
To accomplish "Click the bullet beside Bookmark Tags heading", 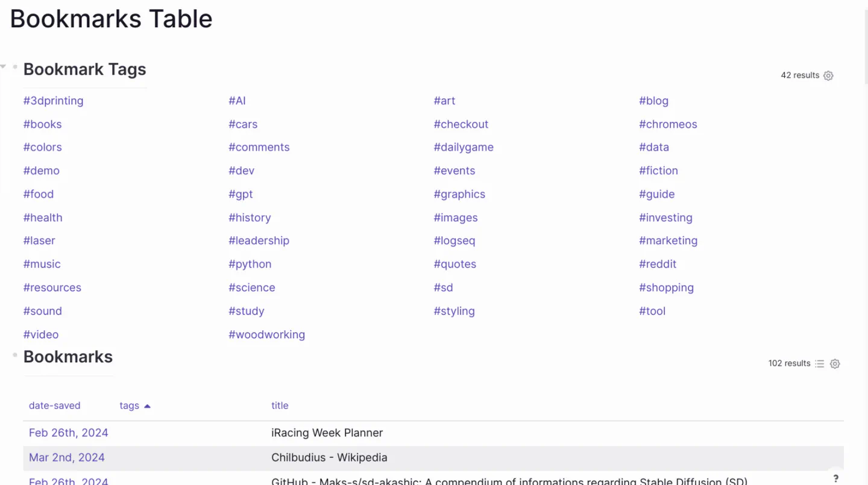I will [15, 67].
